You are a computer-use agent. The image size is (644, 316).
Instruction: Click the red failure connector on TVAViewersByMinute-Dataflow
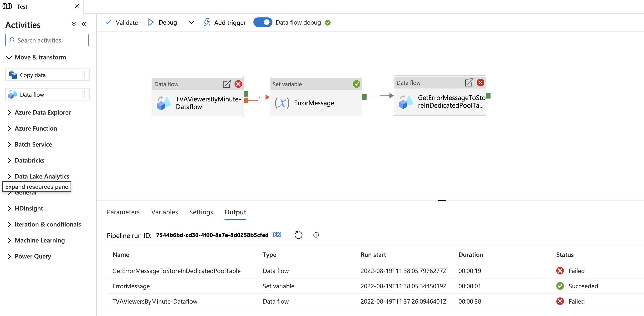tap(246, 100)
